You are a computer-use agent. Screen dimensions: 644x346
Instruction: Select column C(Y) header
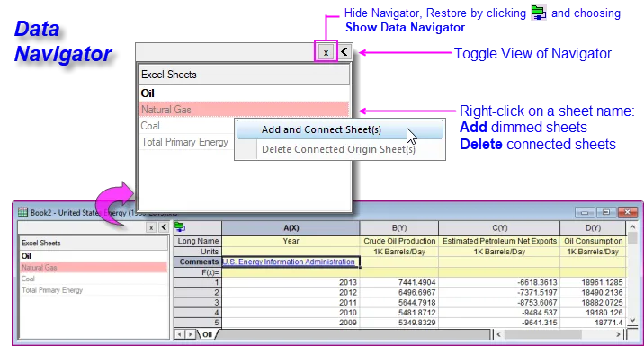click(499, 227)
